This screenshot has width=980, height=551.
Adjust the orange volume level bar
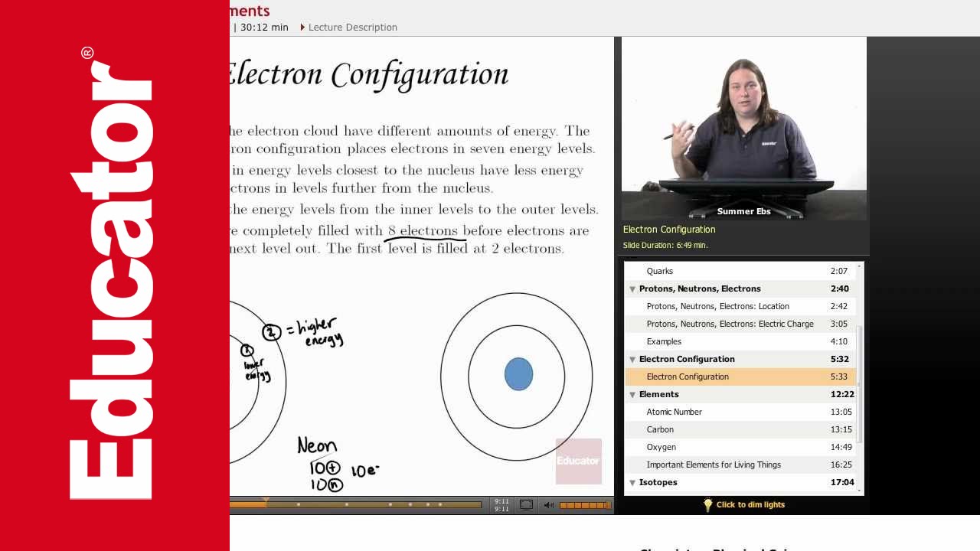[585, 505]
